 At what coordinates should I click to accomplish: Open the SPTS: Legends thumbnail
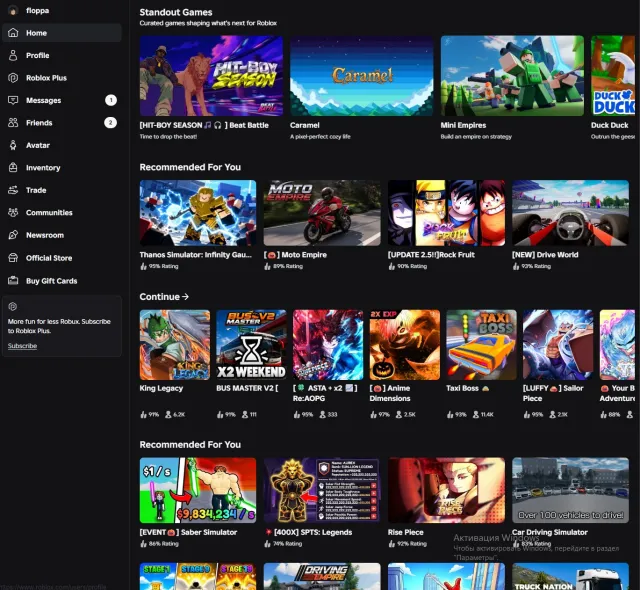(x=322, y=490)
